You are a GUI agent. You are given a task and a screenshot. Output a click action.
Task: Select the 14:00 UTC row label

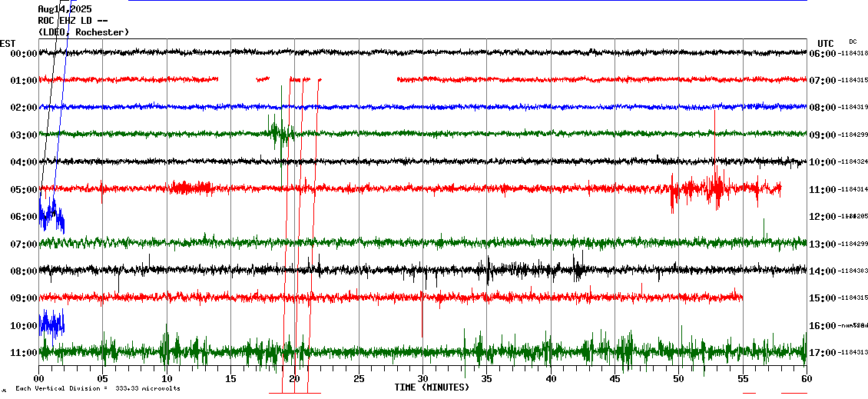[822, 271]
